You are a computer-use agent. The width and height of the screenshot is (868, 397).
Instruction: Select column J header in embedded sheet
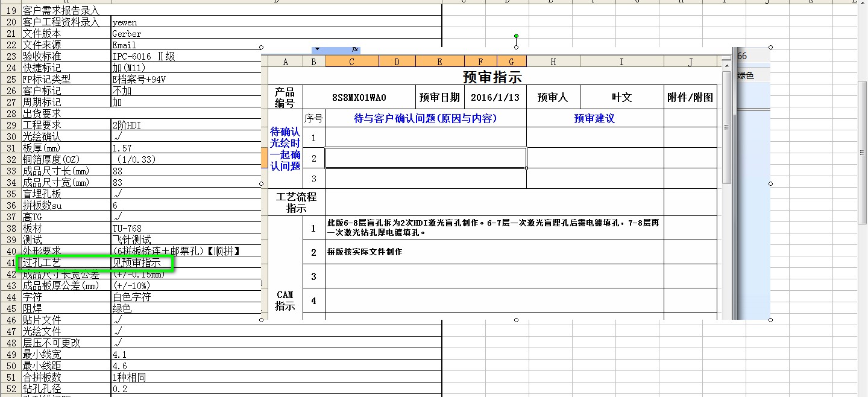(690, 62)
